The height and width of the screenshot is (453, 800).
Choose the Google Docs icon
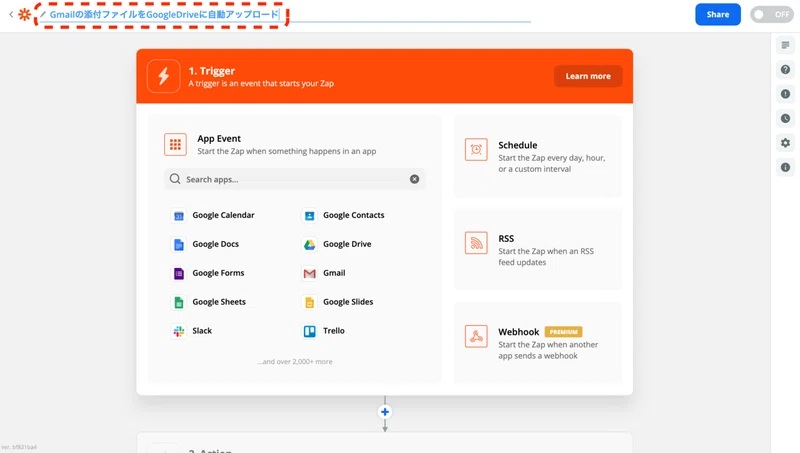pyautogui.click(x=179, y=245)
